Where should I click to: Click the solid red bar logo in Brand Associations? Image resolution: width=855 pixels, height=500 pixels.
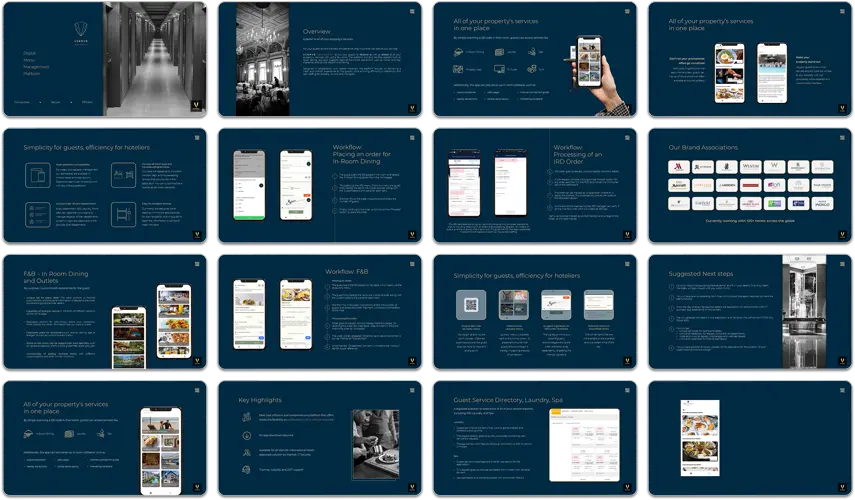pos(750,185)
